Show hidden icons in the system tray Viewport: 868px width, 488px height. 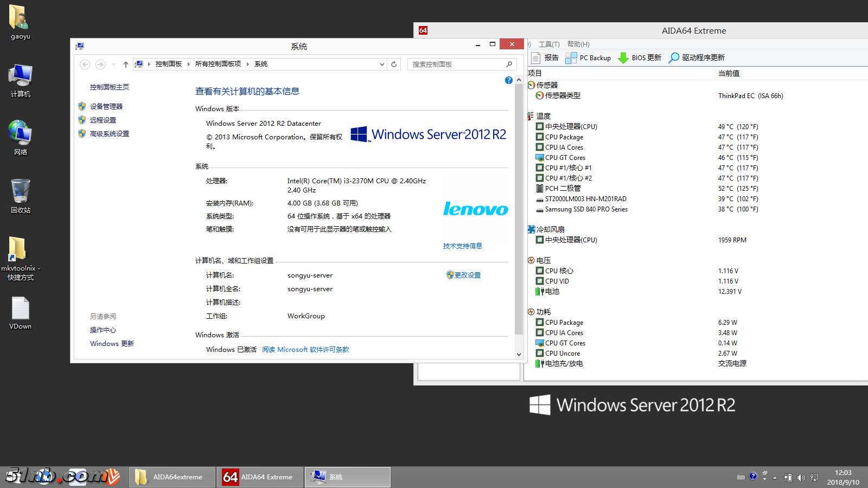(x=775, y=477)
